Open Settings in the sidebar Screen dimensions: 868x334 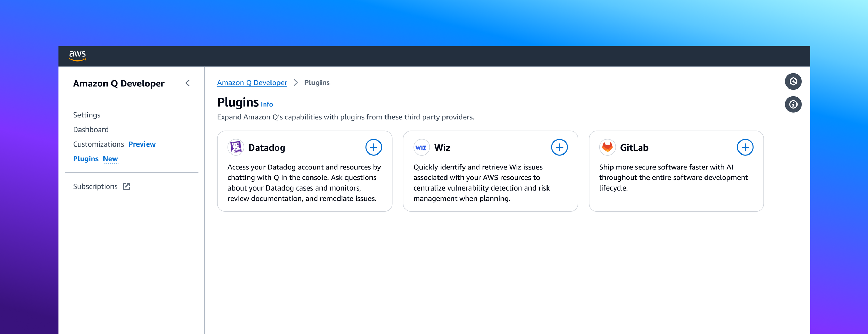tap(86, 115)
